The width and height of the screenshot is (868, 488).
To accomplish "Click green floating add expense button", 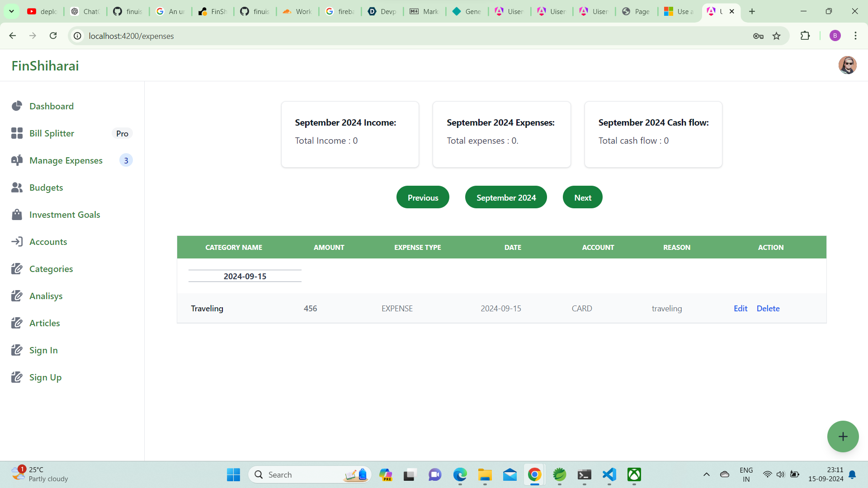I will click(843, 436).
